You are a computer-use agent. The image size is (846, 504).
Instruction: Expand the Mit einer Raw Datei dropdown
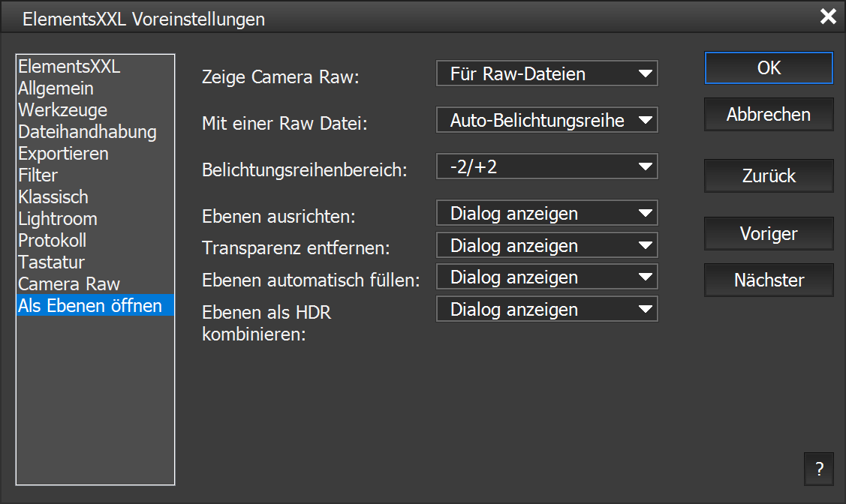(x=546, y=121)
